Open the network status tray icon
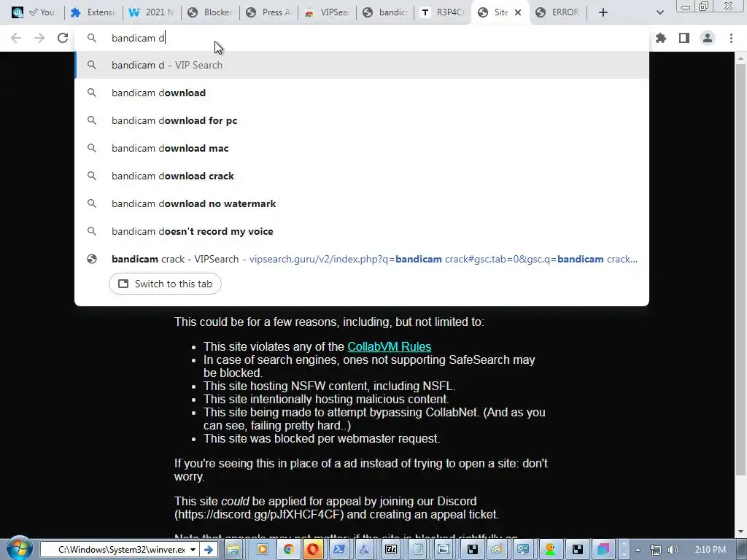The width and height of the screenshot is (747, 560). pos(656,550)
